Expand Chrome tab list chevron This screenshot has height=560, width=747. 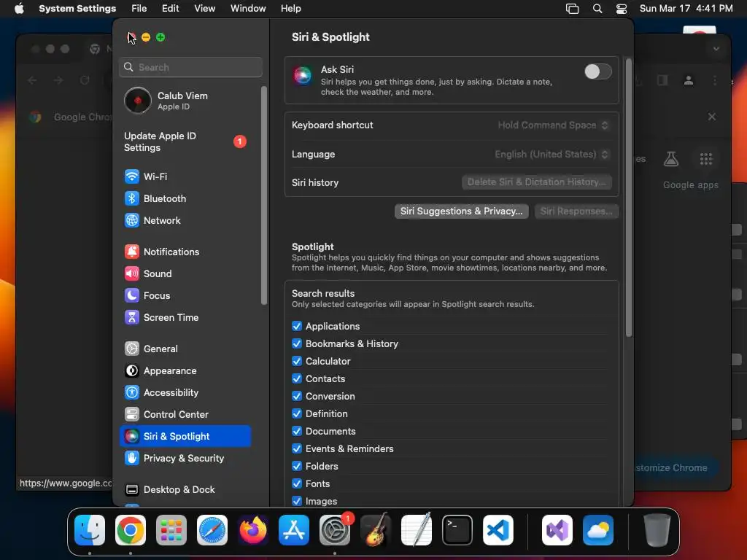(x=716, y=49)
